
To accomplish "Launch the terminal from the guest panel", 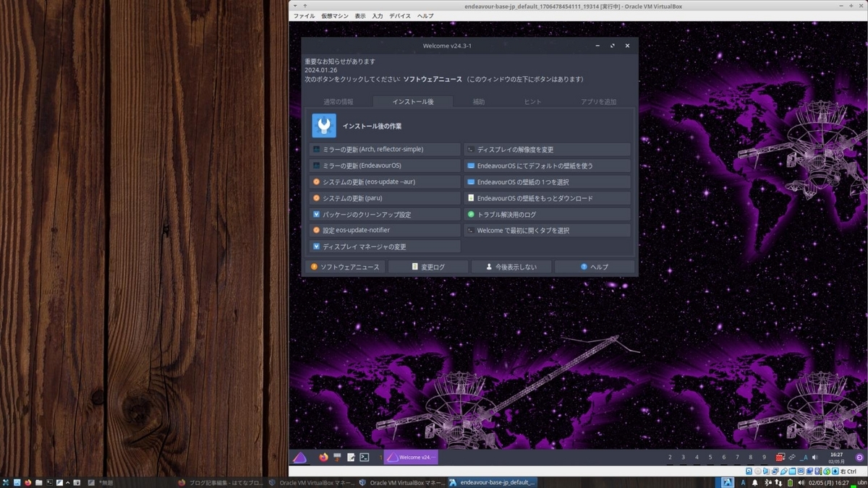I will [x=365, y=457].
